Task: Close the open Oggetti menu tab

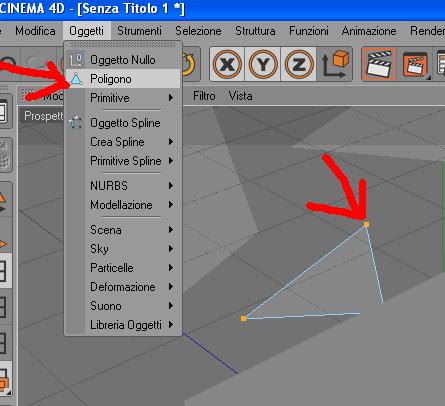Action: (86, 31)
